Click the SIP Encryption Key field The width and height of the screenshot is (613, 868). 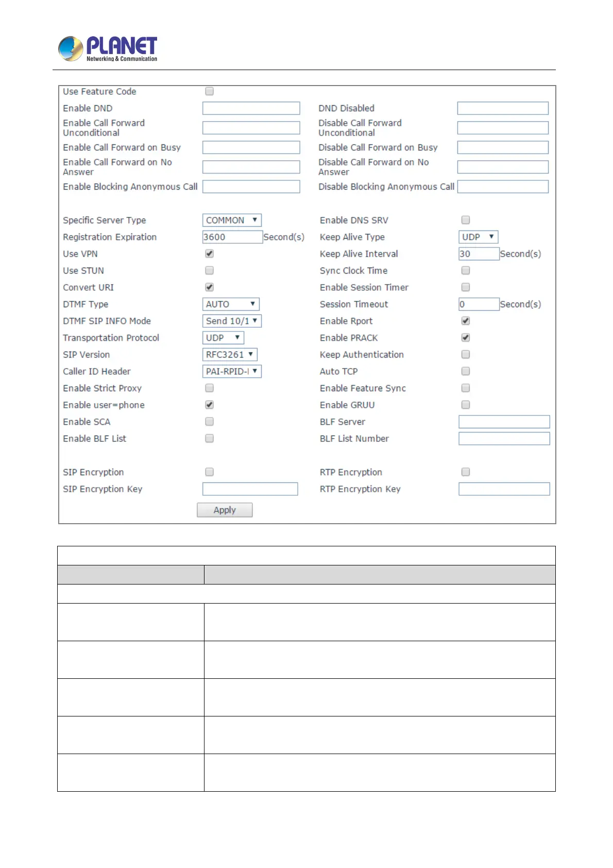(250, 489)
